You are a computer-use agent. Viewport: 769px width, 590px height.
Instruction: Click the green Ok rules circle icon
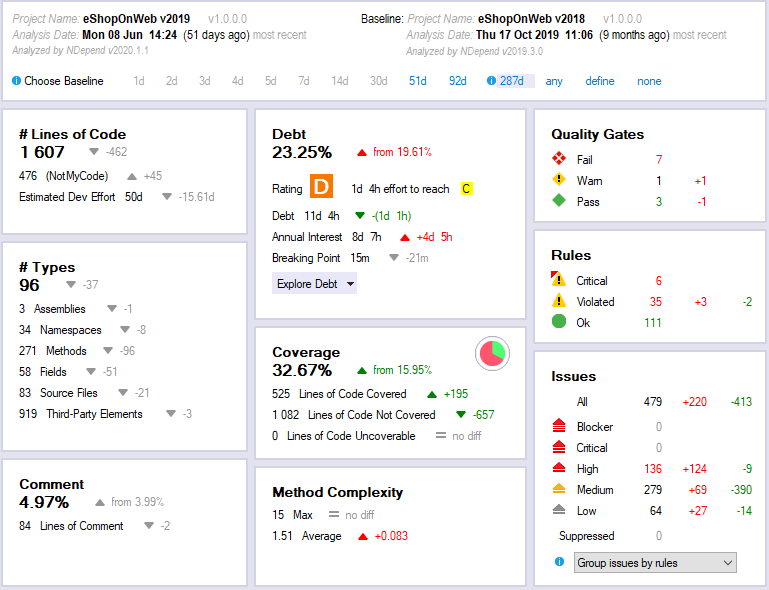click(x=560, y=322)
